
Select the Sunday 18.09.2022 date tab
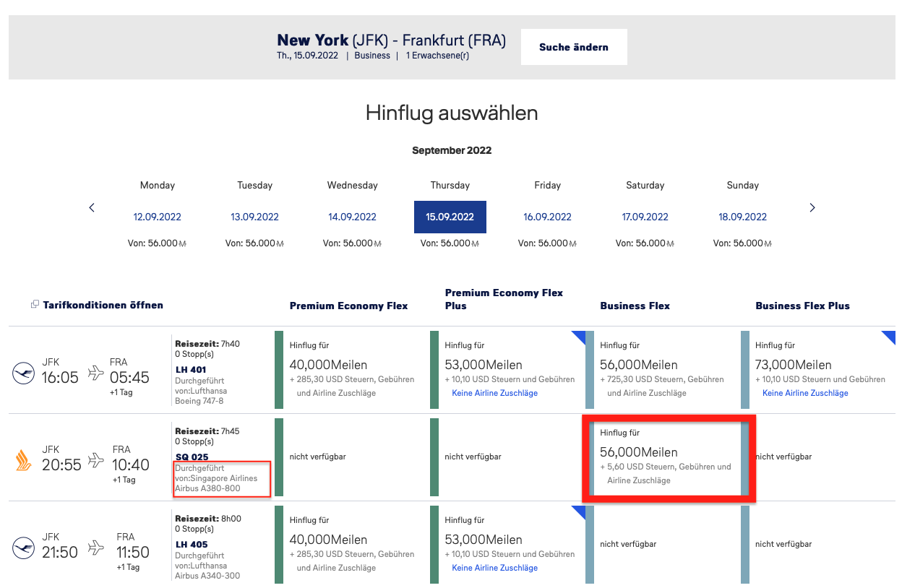(x=742, y=217)
